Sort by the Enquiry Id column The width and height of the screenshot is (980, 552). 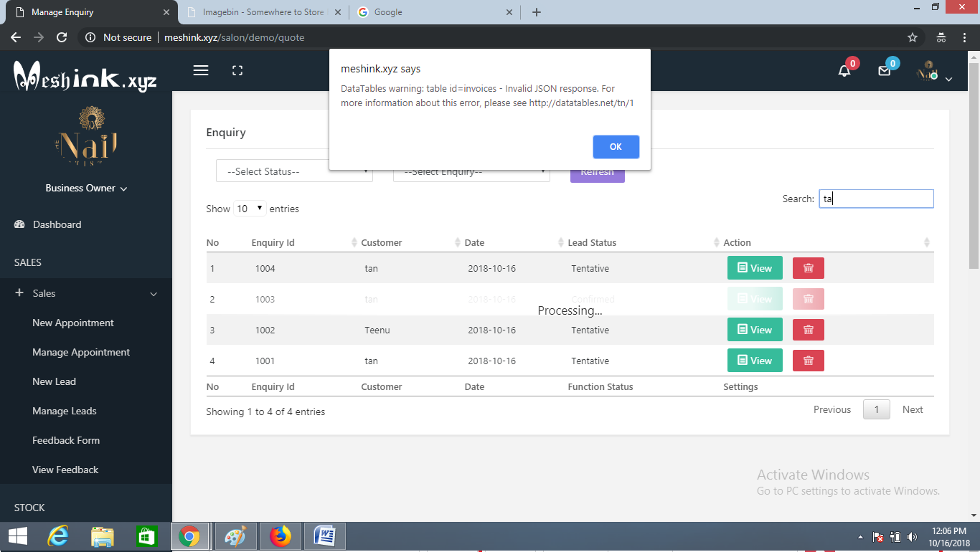[x=303, y=243]
